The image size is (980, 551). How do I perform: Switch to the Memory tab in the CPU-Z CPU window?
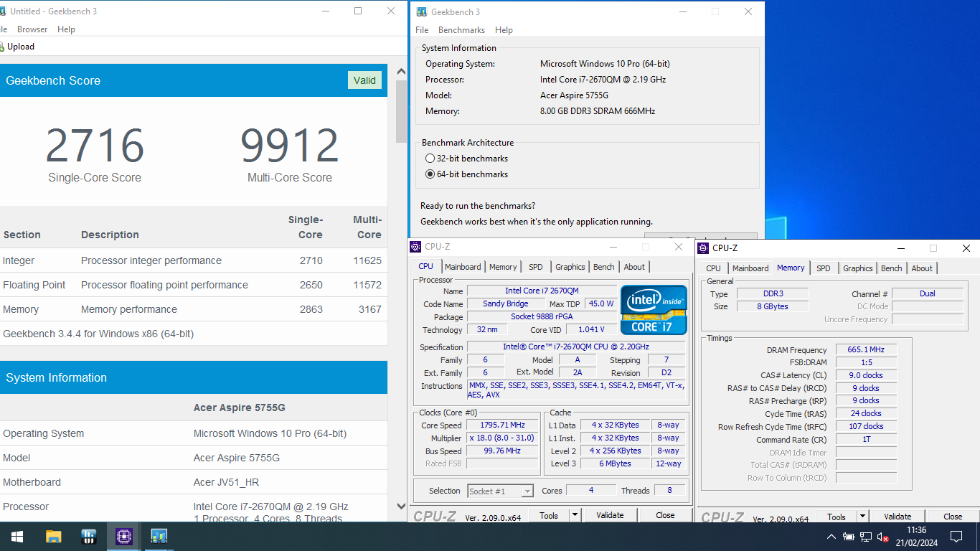pos(503,267)
